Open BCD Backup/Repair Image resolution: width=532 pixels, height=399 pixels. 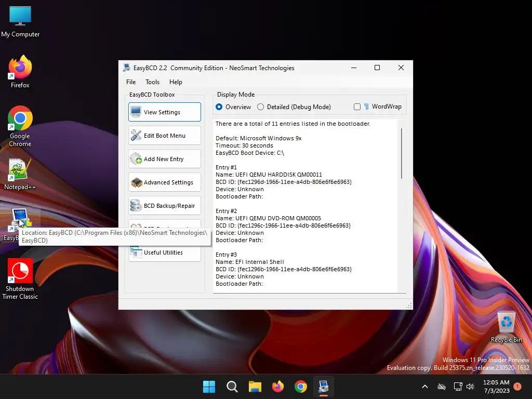[165, 205]
